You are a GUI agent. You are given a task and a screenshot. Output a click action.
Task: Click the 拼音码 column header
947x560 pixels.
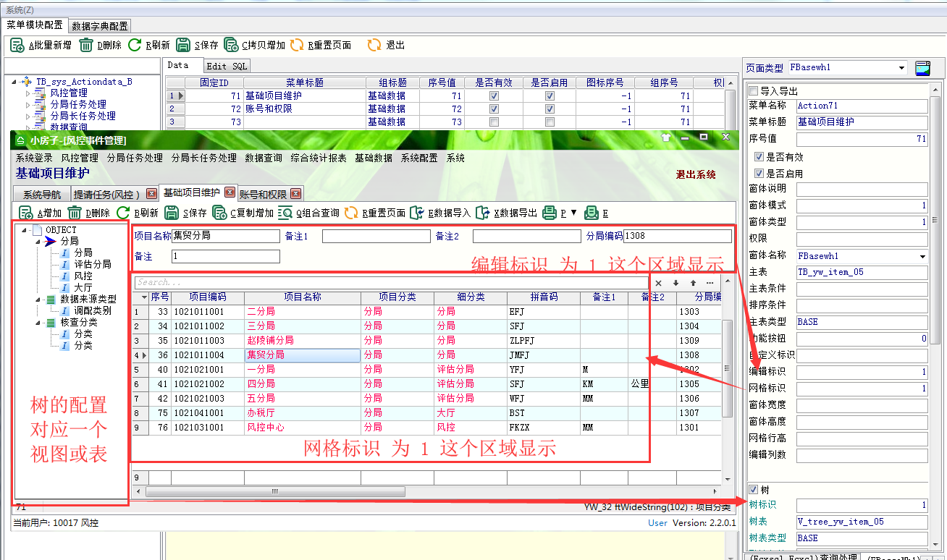(x=544, y=297)
